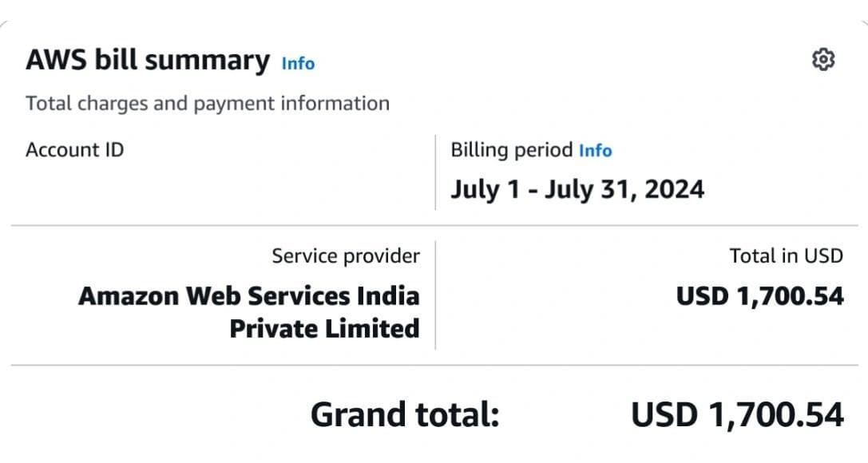The image size is (868, 463).
Task: Click the horizontal divider above Grand total
Action: (434, 366)
